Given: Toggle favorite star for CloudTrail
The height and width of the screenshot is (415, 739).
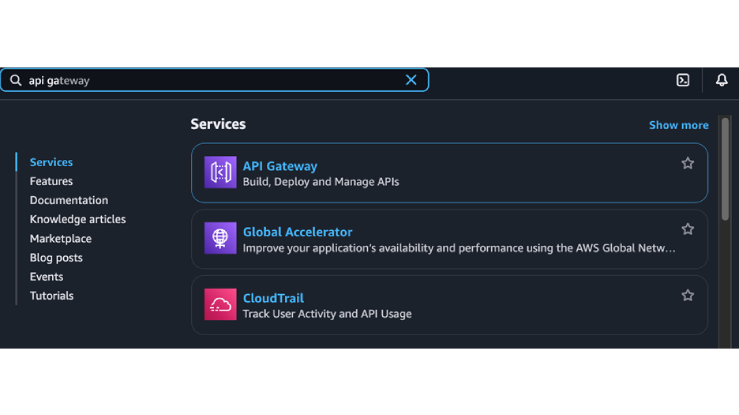Looking at the screenshot, I should [x=687, y=295].
